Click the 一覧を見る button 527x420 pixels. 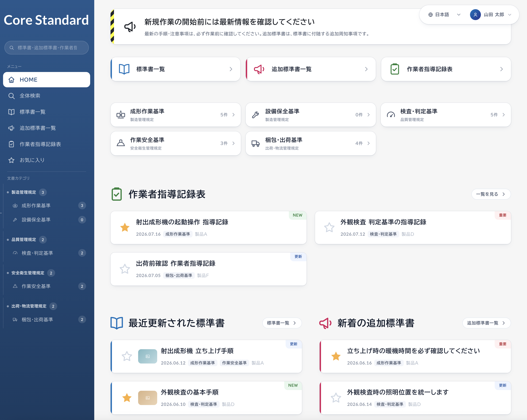click(x=491, y=194)
